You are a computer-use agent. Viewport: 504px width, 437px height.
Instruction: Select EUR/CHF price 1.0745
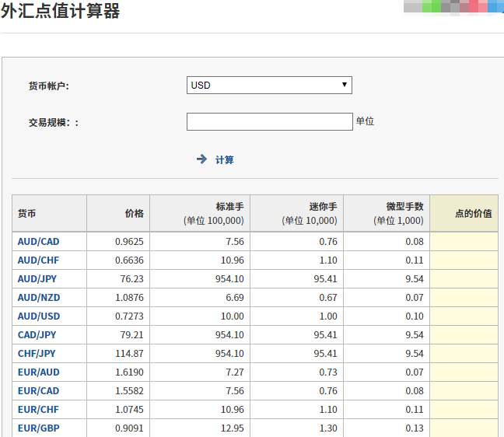tap(129, 409)
